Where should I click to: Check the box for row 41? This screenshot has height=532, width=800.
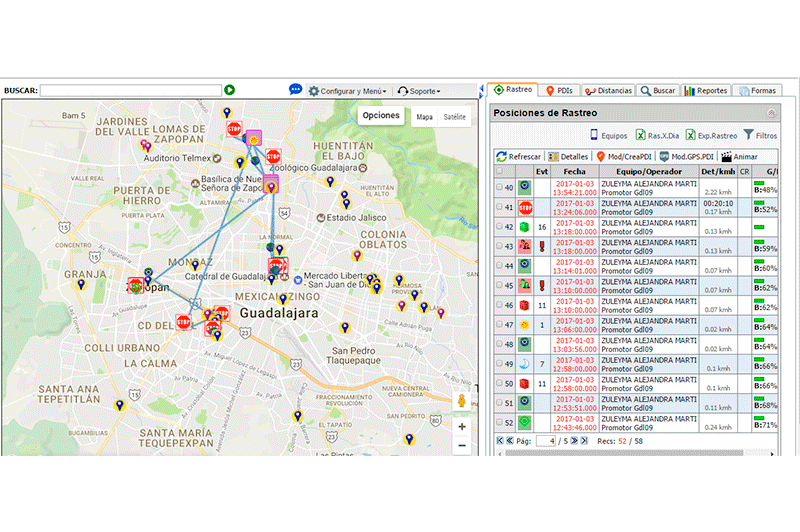coord(499,208)
